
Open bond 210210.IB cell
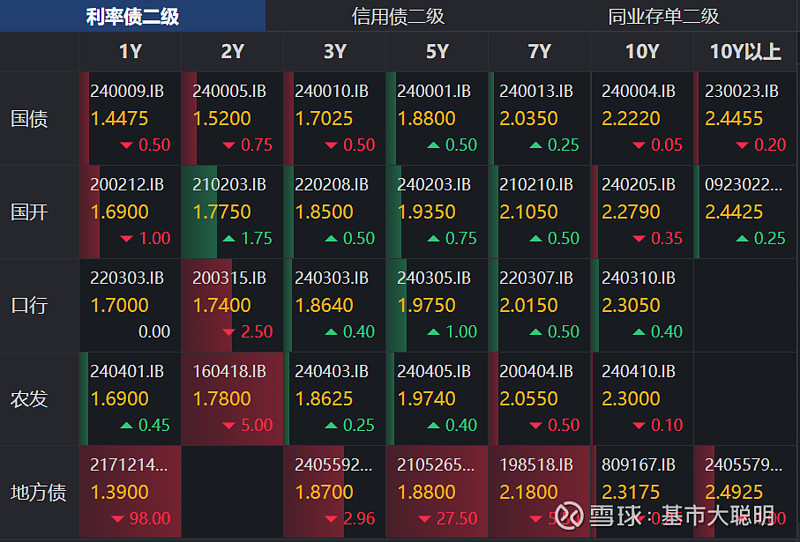pyautogui.click(x=539, y=212)
